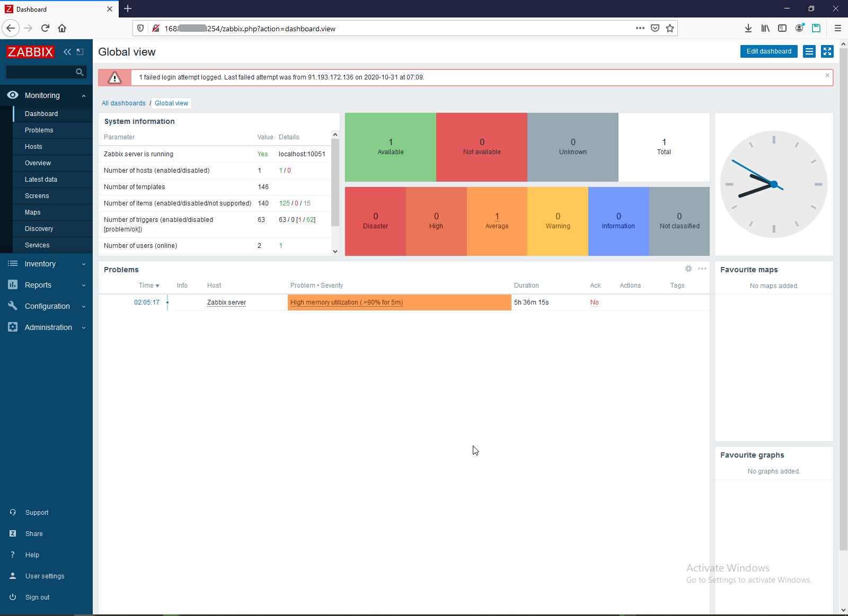The width and height of the screenshot is (848, 616).
Task: Expand the Administration menu section
Action: 47,327
